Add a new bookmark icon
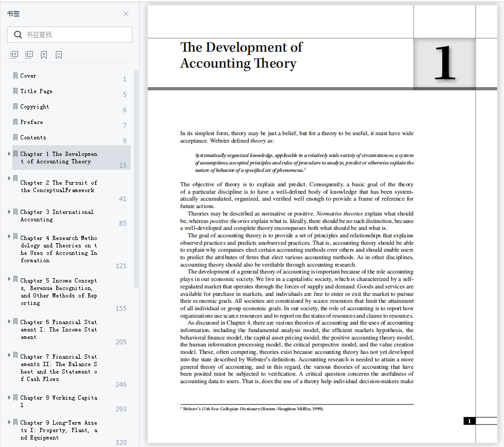Image resolution: width=504 pixels, height=447 pixels. tap(44, 55)
